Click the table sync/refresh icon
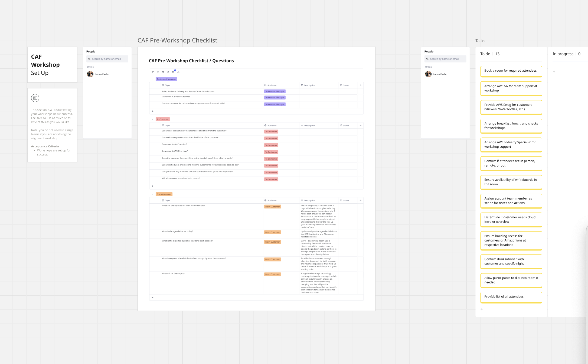Screen dimensions: 588x364 click(153, 72)
